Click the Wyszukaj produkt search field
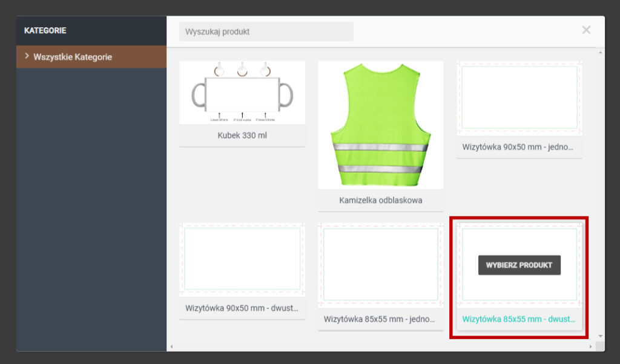The height and width of the screenshot is (364, 620). coord(266,31)
